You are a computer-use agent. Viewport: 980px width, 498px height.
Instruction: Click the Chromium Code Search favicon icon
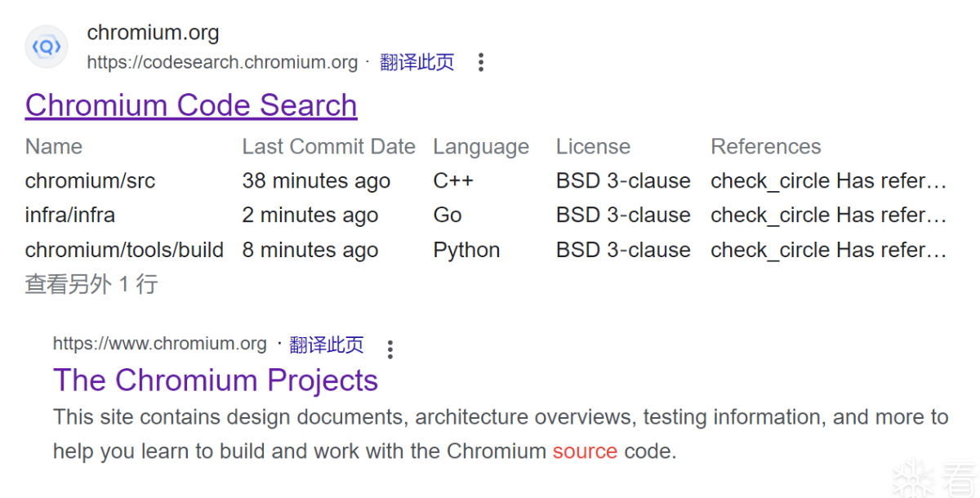tap(47, 47)
